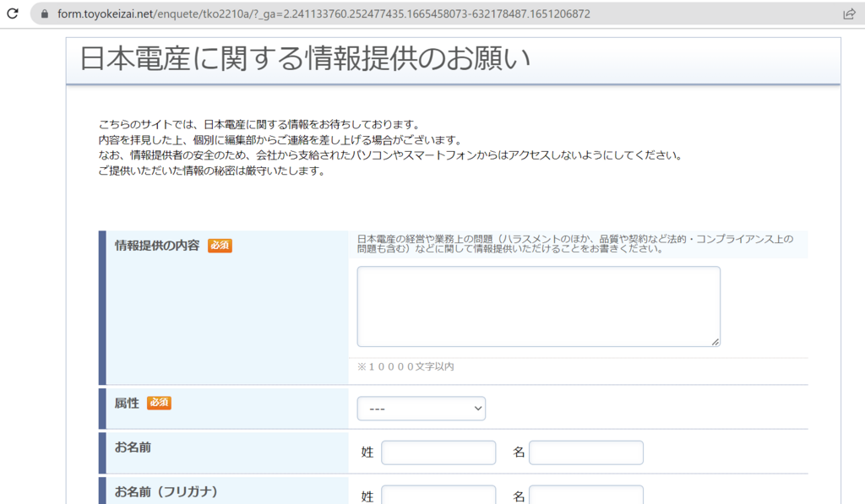Click the ※１００００文字以内 note
Image resolution: width=865 pixels, height=504 pixels.
(405, 366)
